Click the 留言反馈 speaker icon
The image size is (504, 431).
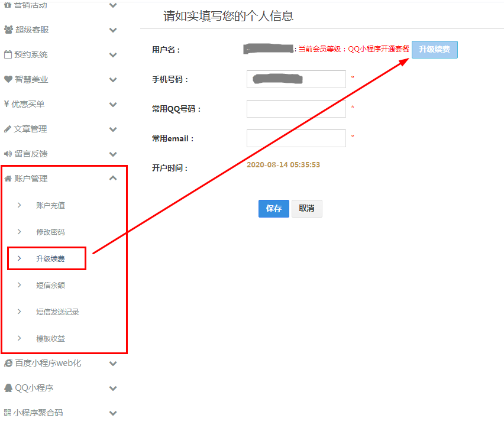click(x=8, y=154)
